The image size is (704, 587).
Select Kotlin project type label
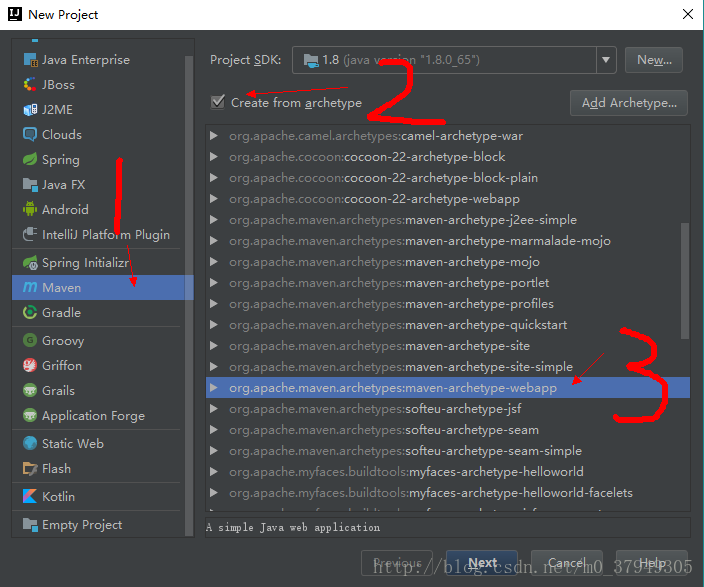58,496
